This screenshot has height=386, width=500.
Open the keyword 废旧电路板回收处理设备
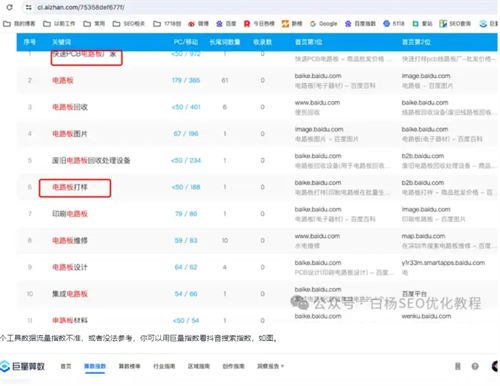91,160
